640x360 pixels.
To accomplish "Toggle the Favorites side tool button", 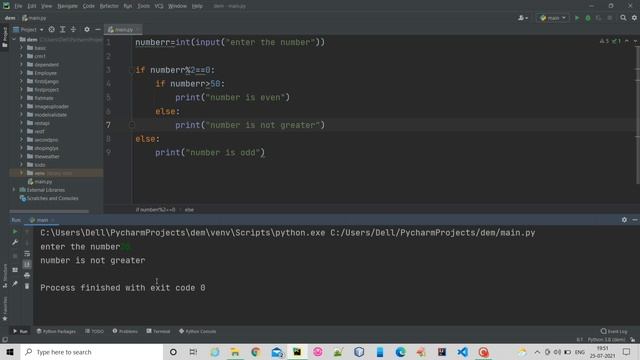I will [x=5, y=309].
